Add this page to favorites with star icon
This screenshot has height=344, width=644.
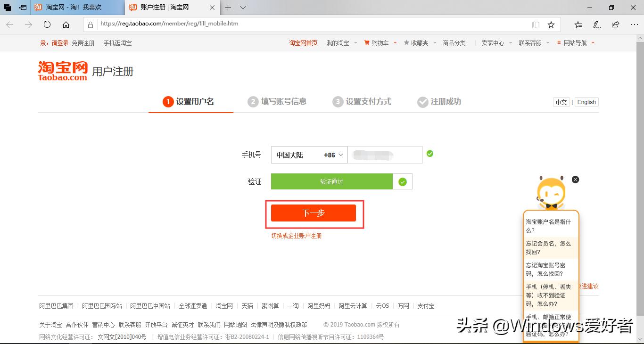pyautogui.click(x=550, y=25)
